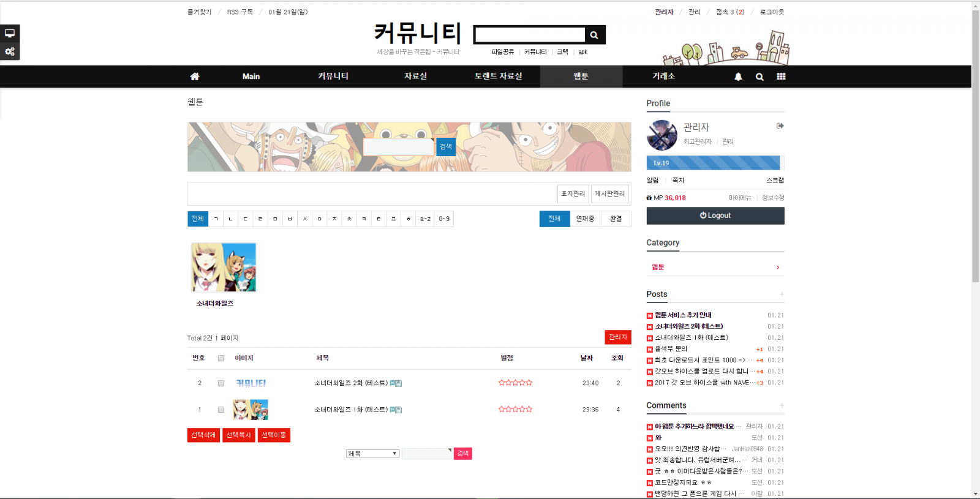The width and height of the screenshot is (980, 499).
Task: Tick the checkbox for post number 1
Action: 221,410
